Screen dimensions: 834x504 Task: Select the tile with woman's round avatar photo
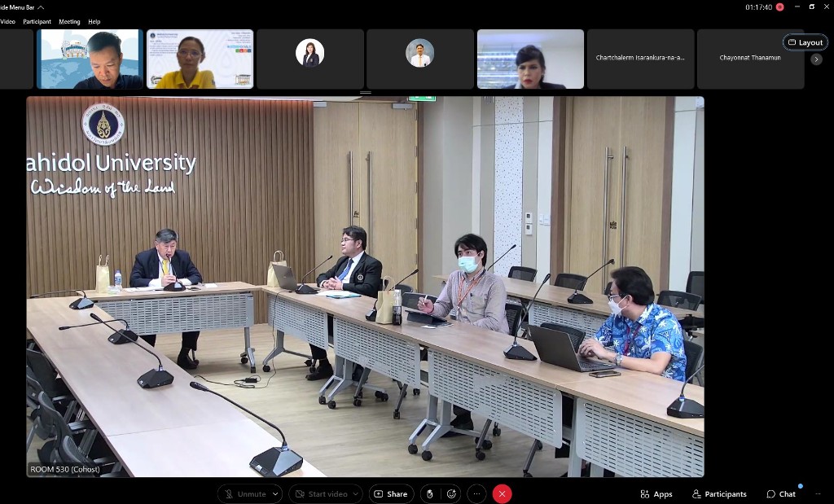(x=310, y=59)
